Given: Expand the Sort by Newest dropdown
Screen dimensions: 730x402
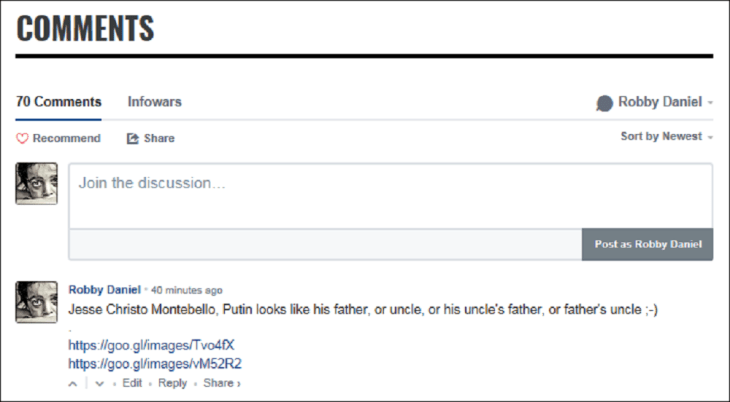Looking at the screenshot, I should [x=666, y=137].
